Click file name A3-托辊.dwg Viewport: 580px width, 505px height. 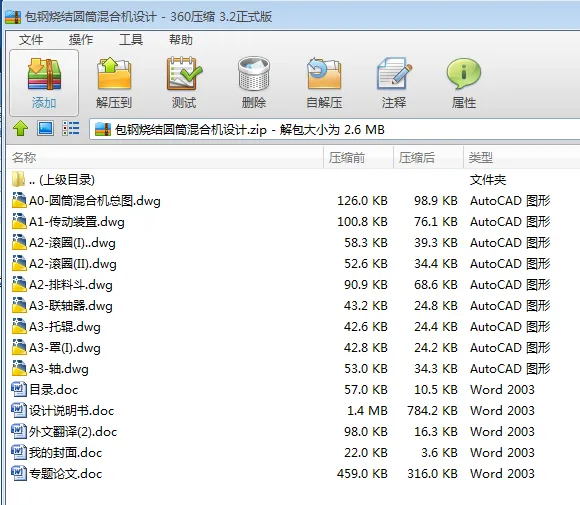(65, 327)
